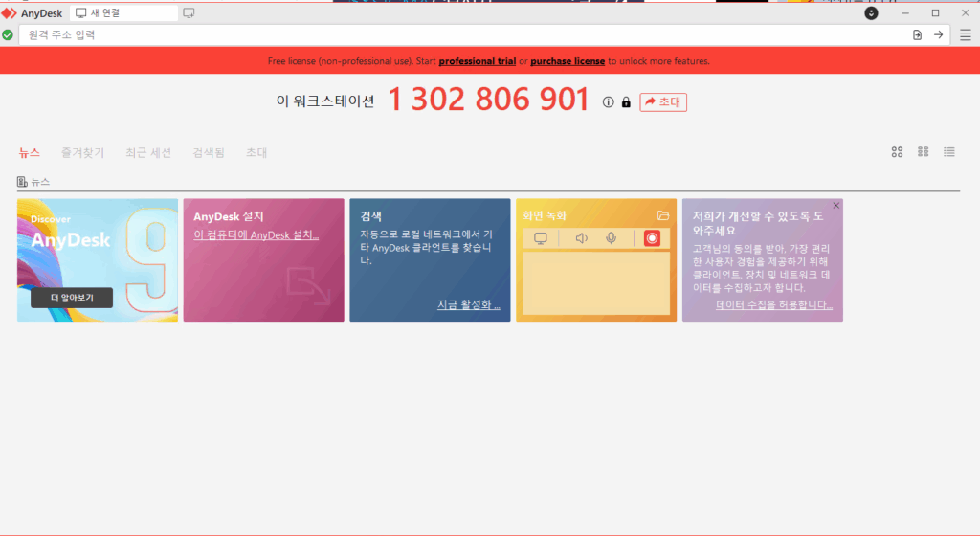The width and height of the screenshot is (980, 536).
Task: Open the hamburger main menu
Action: click(965, 34)
